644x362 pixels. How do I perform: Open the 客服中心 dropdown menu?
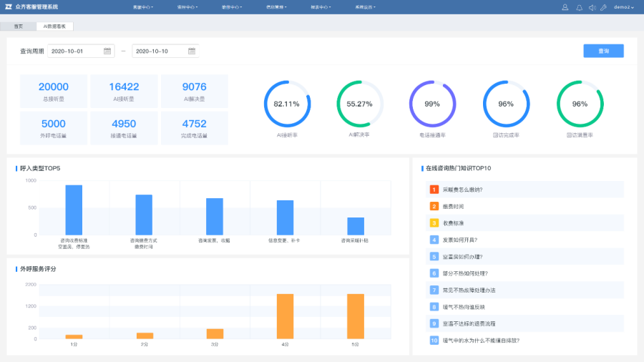[x=143, y=7]
